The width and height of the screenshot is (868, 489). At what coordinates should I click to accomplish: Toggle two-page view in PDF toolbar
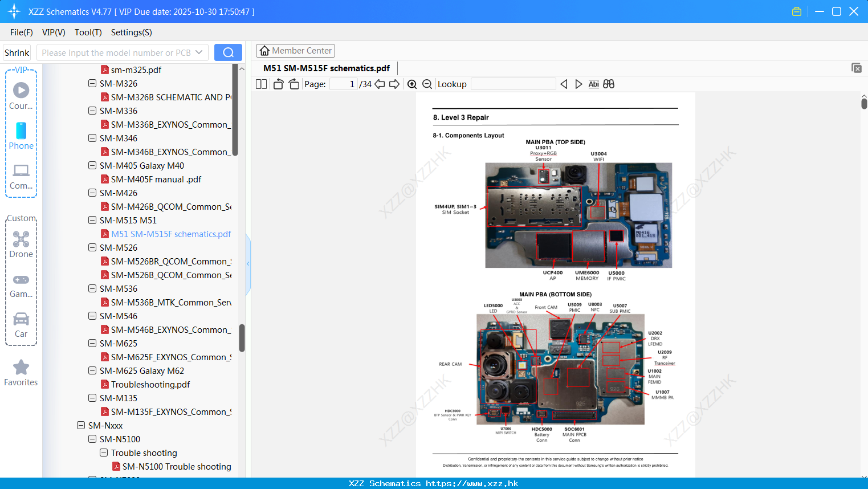pos(261,84)
